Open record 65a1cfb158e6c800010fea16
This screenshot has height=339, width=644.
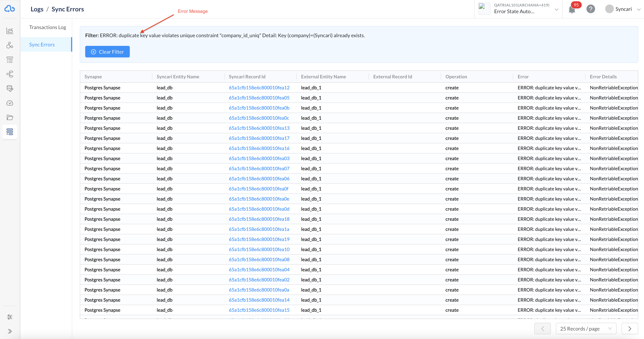(x=259, y=148)
